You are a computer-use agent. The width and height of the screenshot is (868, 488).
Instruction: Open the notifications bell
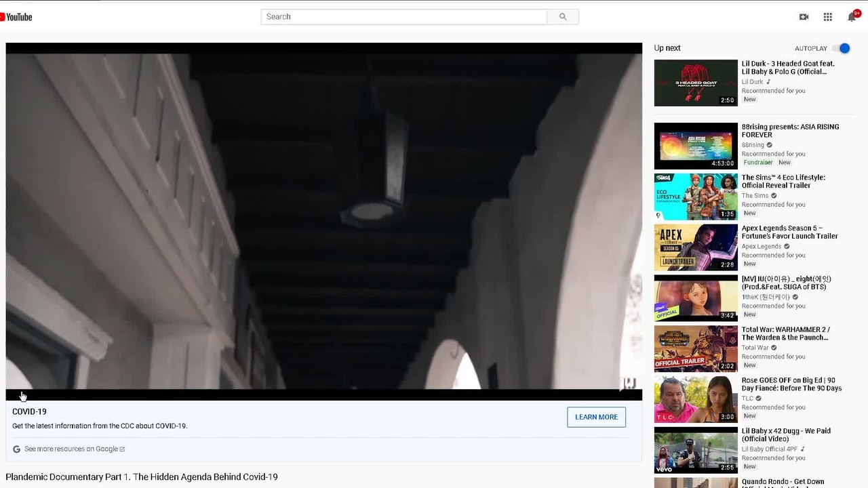click(852, 17)
